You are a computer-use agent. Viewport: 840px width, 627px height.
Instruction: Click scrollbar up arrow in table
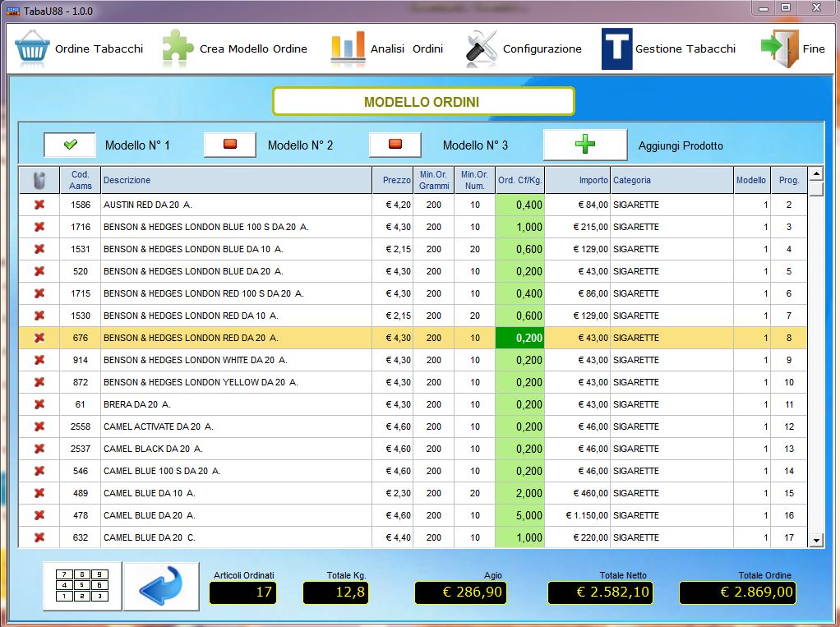point(815,173)
